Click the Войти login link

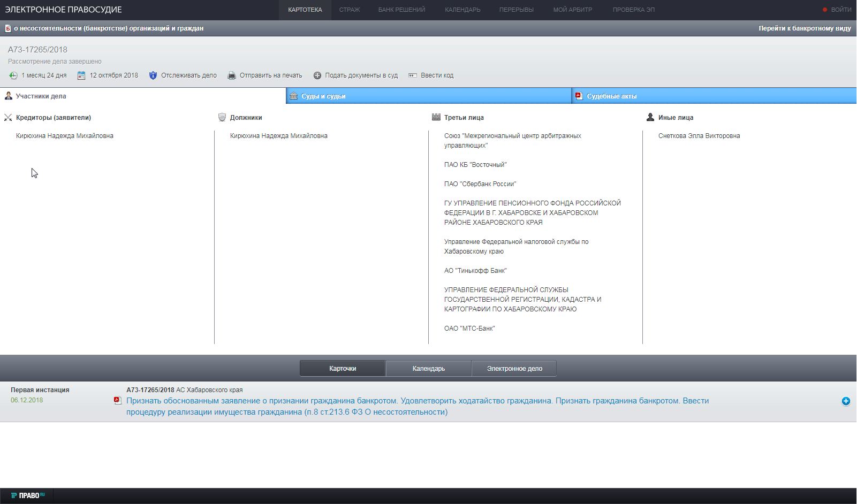pyautogui.click(x=840, y=10)
